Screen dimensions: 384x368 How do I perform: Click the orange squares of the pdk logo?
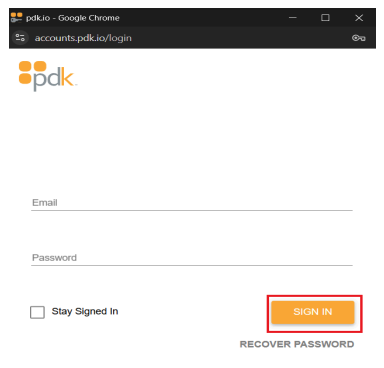[x=32, y=72]
